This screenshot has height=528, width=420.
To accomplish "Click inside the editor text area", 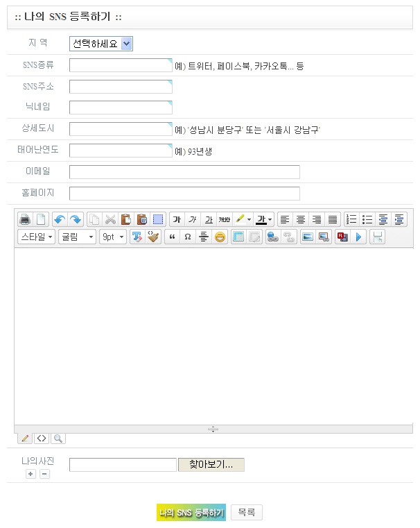I will click(213, 336).
